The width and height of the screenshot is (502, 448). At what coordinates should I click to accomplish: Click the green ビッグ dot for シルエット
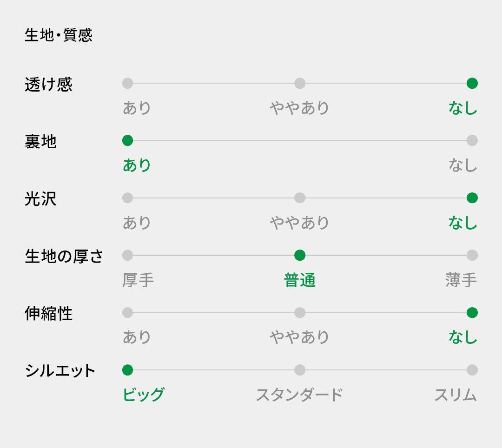(x=127, y=370)
